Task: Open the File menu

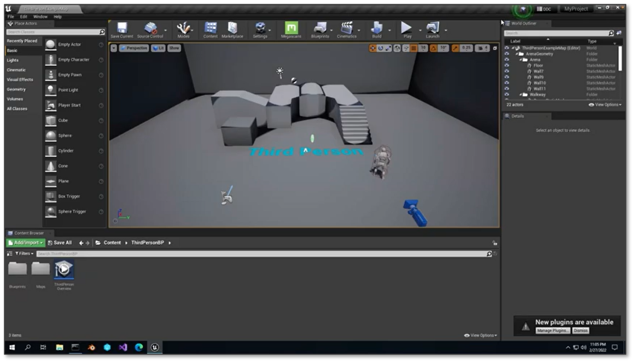Action: click(11, 17)
